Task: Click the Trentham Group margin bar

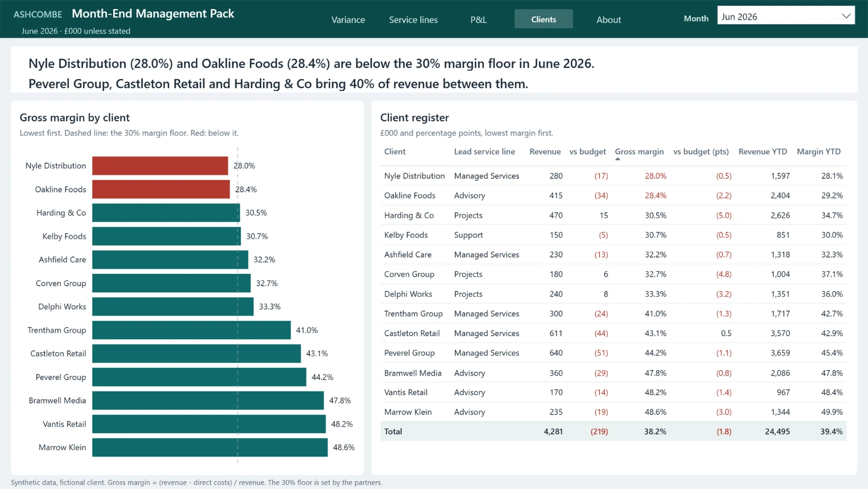Action: (192, 330)
